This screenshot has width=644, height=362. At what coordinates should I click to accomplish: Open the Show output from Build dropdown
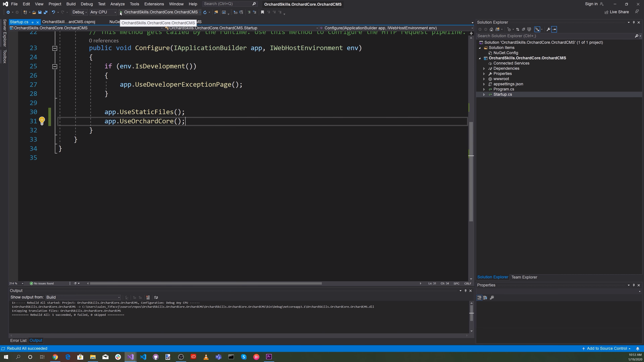[83, 297]
